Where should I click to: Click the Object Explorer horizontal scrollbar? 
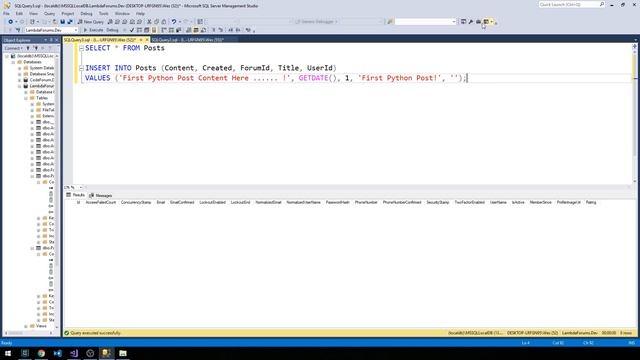(x=29, y=333)
